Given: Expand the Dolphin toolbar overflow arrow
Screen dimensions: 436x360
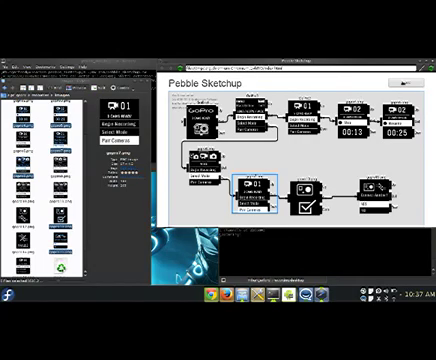Looking at the screenshot, I should click(133, 89).
